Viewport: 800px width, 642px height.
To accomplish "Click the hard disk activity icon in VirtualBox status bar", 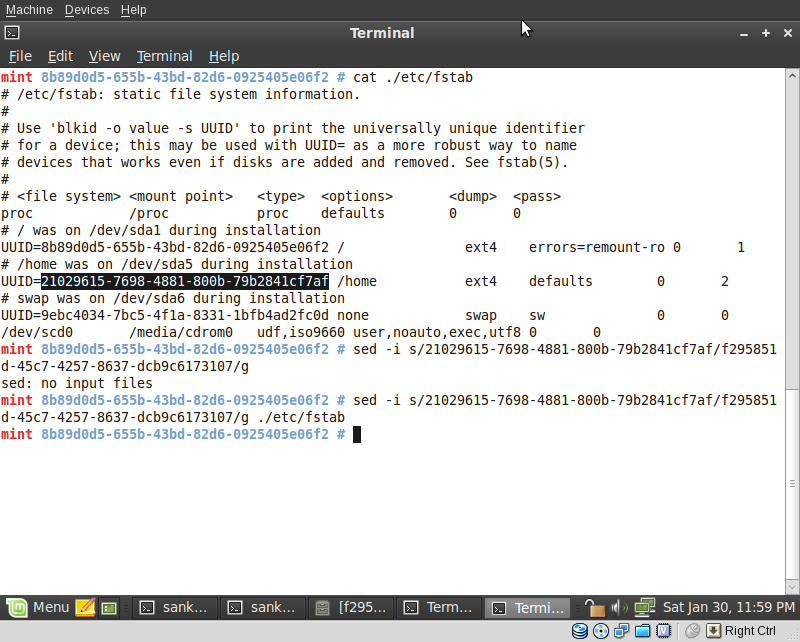I will click(x=579, y=631).
